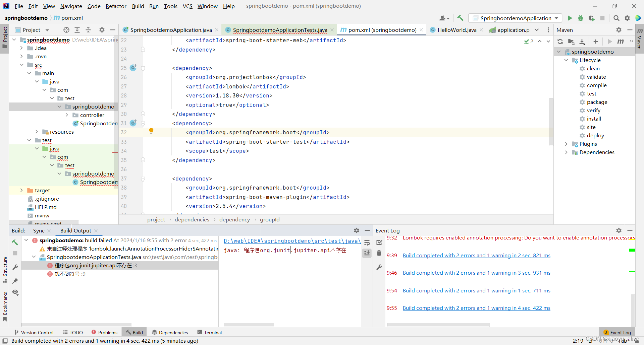Open the Refactor menu
The image size is (644, 345).
tap(116, 6)
